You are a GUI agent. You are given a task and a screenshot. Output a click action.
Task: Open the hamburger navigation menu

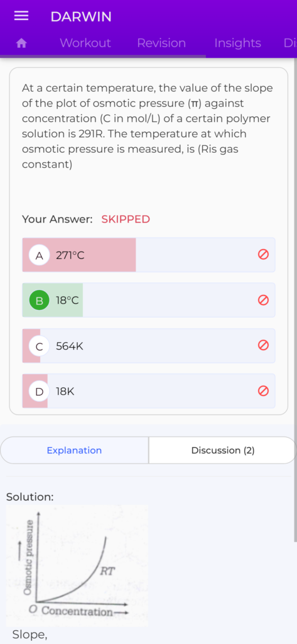pyautogui.click(x=21, y=16)
